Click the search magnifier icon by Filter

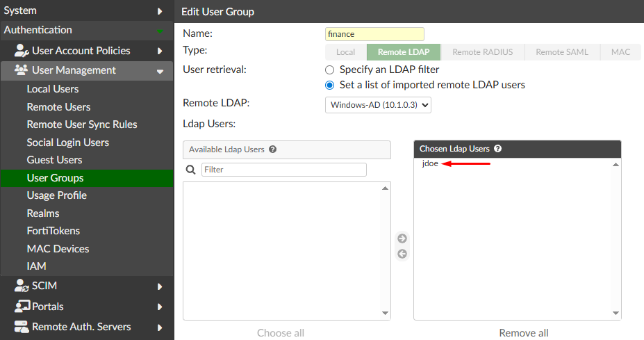[x=190, y=170]
